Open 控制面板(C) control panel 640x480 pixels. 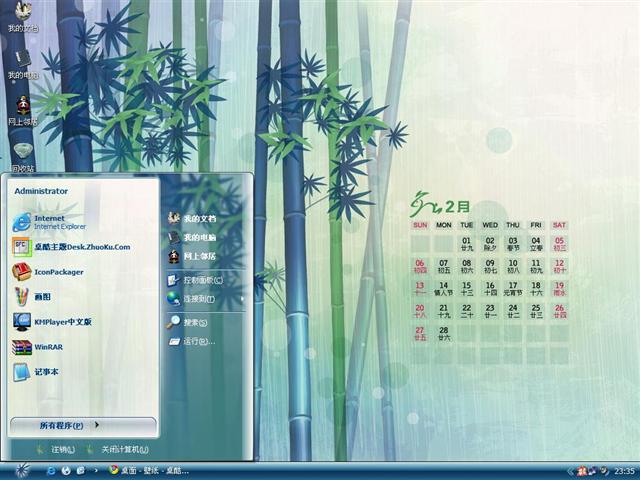(x=195, y=280)
